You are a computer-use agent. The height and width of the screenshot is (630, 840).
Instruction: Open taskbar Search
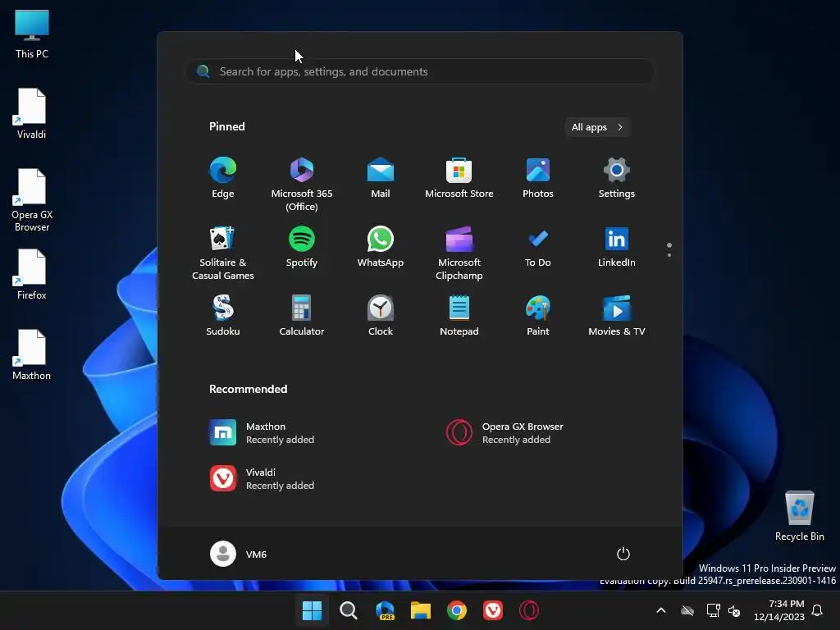coord(348,610)
